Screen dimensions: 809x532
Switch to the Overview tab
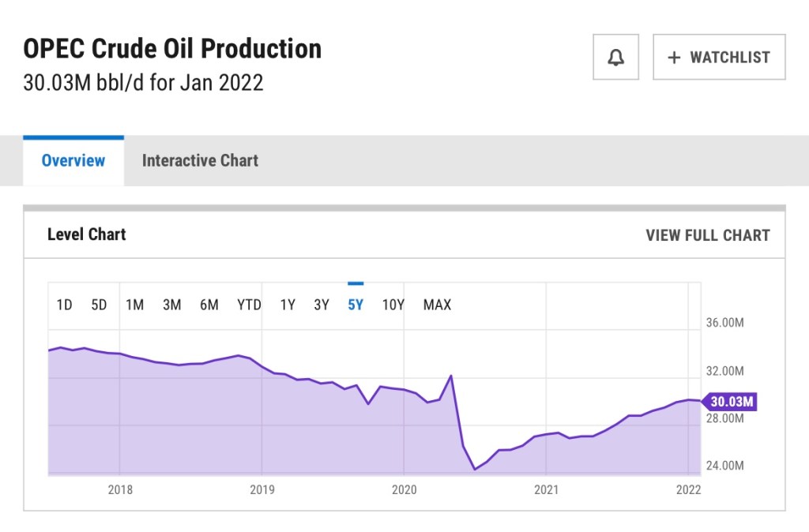73,161
